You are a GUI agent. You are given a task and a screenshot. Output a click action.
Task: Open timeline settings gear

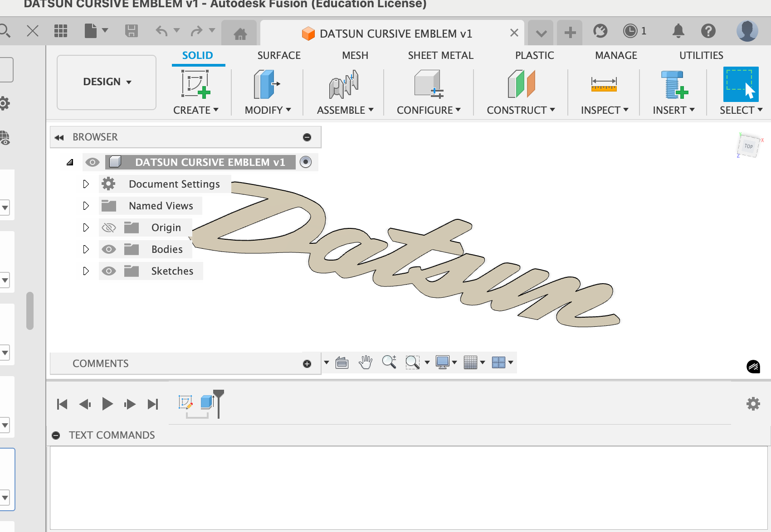(x=753, y=404)
